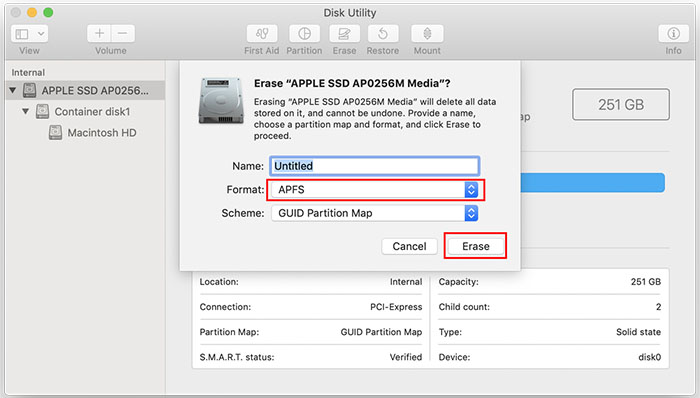
Task: Select the APPLE SSD AP0256 disk icon in sidebar
Action: click(29, 90)
